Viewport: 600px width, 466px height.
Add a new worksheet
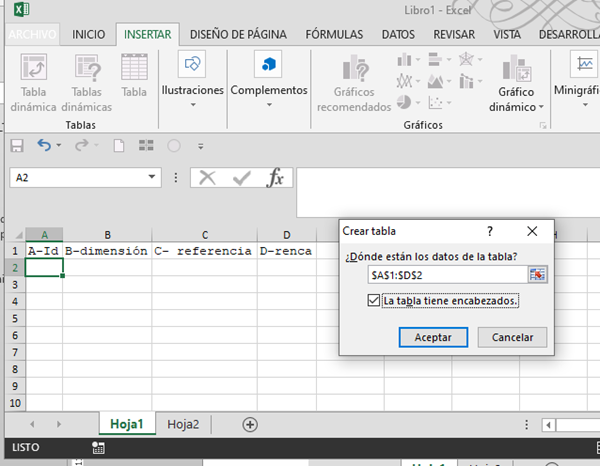tap(250, 425)
